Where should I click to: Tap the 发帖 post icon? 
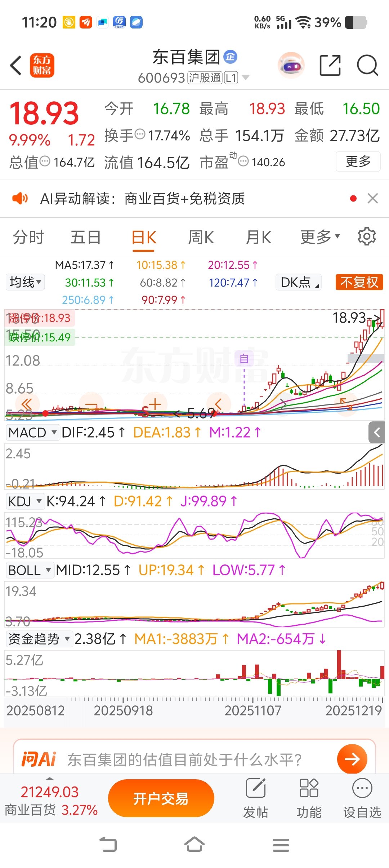point(256,798)
